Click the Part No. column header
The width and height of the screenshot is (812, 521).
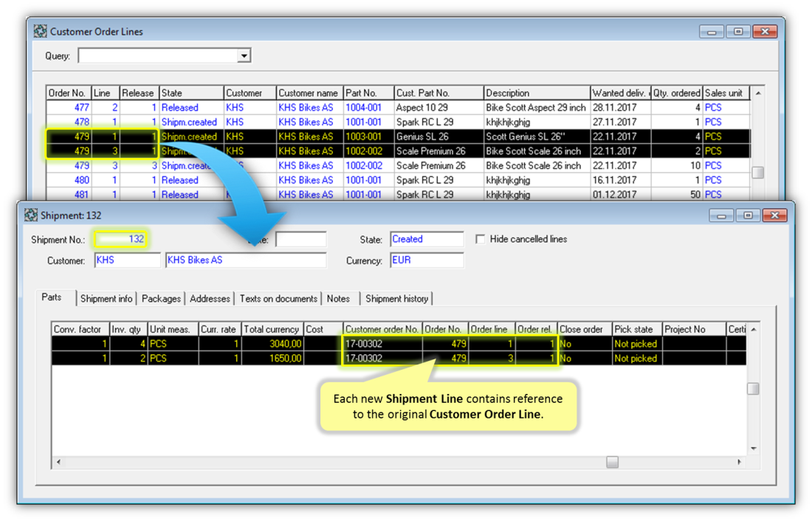tap(368, 93)
